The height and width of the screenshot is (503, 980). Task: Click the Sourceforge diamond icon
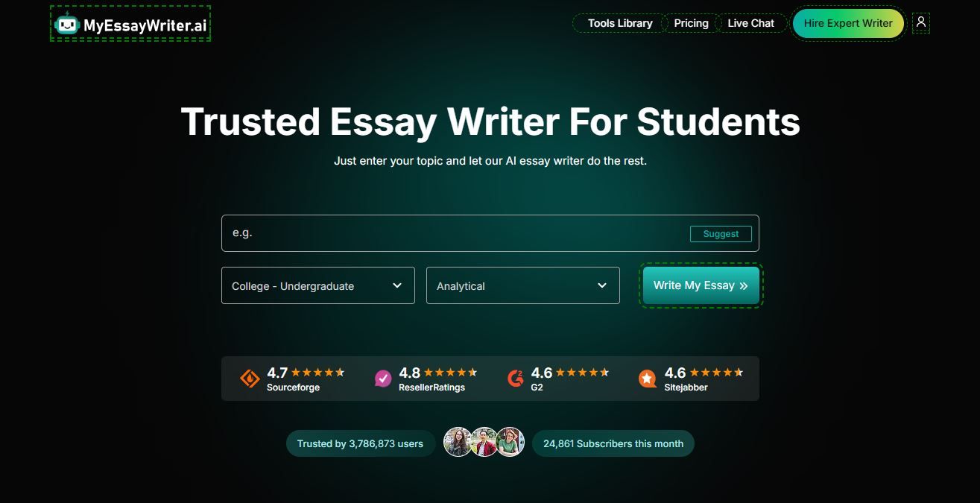[250, 379]
